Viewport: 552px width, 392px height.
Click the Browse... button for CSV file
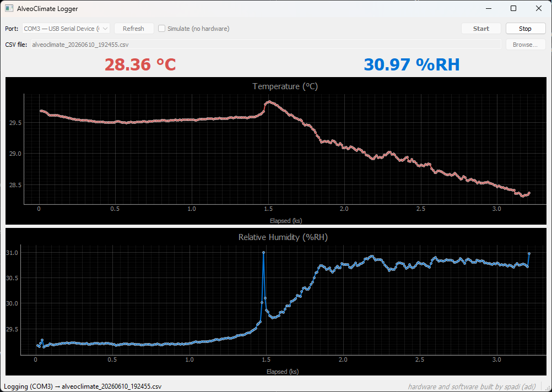point(525,45)
